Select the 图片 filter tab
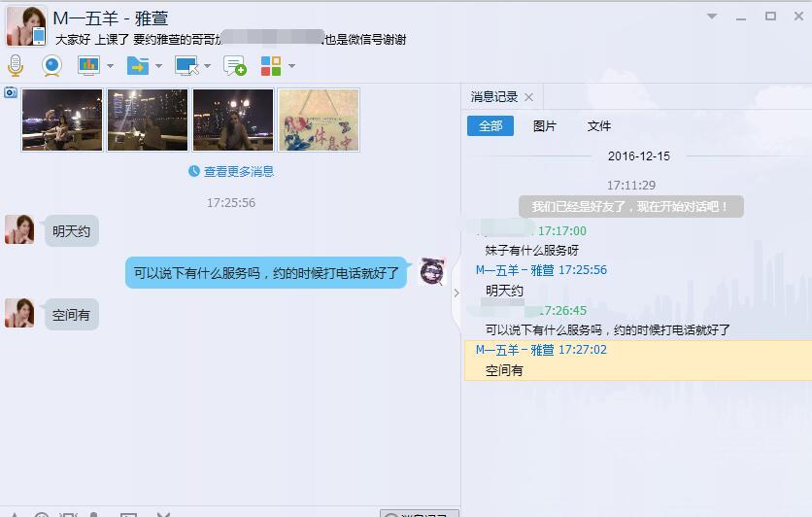 tap(545, 126)
